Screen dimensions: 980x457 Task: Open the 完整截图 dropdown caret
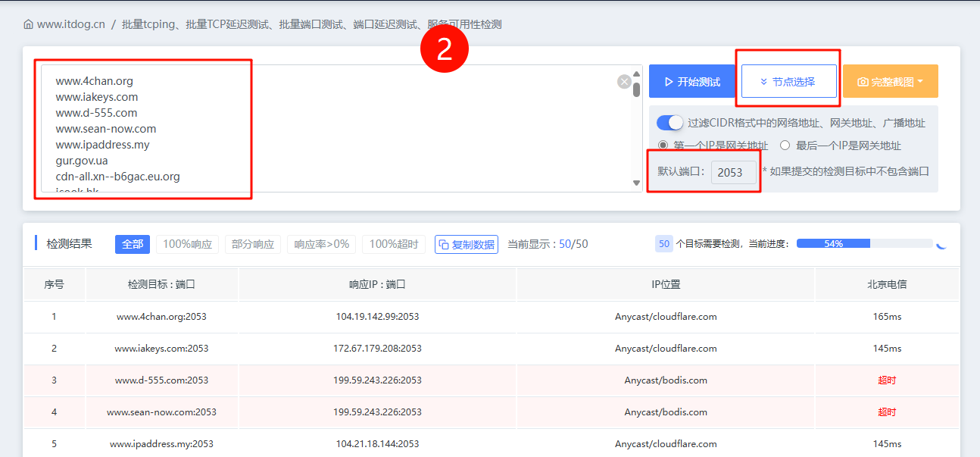[920, 82]
